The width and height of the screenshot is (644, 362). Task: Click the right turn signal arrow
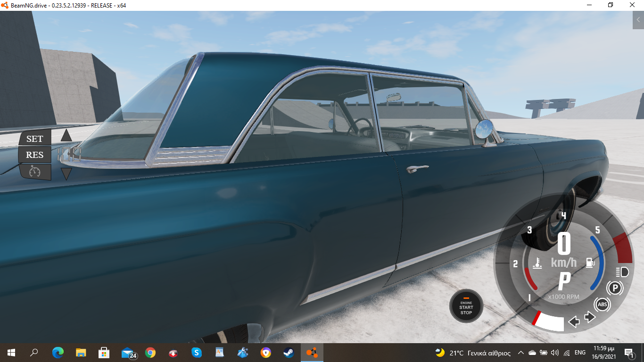590,317
